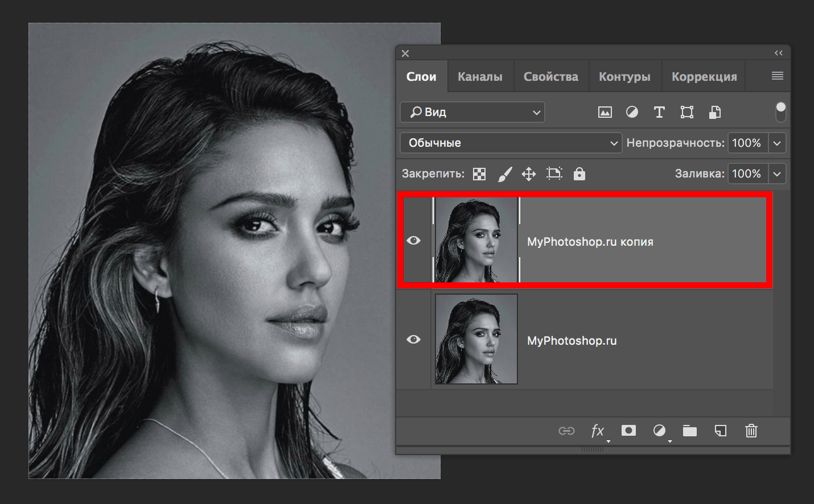Open the Вид filter type dropdown
The width and height of the screenshot is (814, 504).
click(x=472, y=112)
